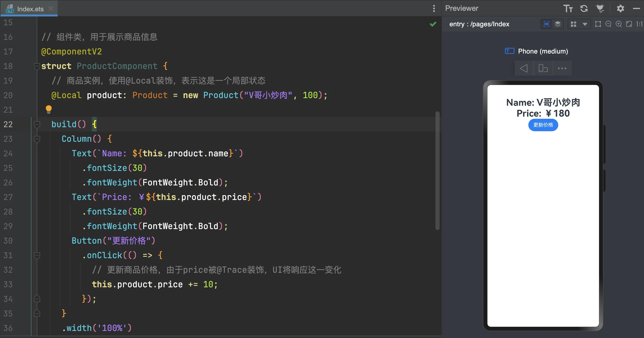The image size is (644, 338).
Task: Select the Index.ets editor tab
Action: point(30,9)
